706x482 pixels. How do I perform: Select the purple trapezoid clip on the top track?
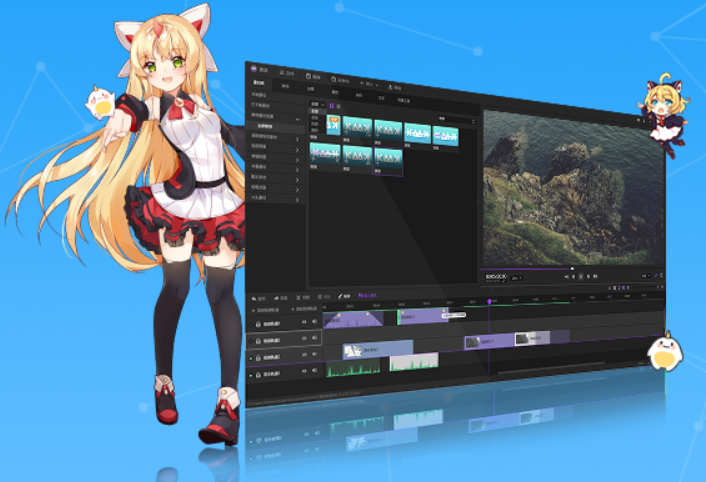click(353, 319)
